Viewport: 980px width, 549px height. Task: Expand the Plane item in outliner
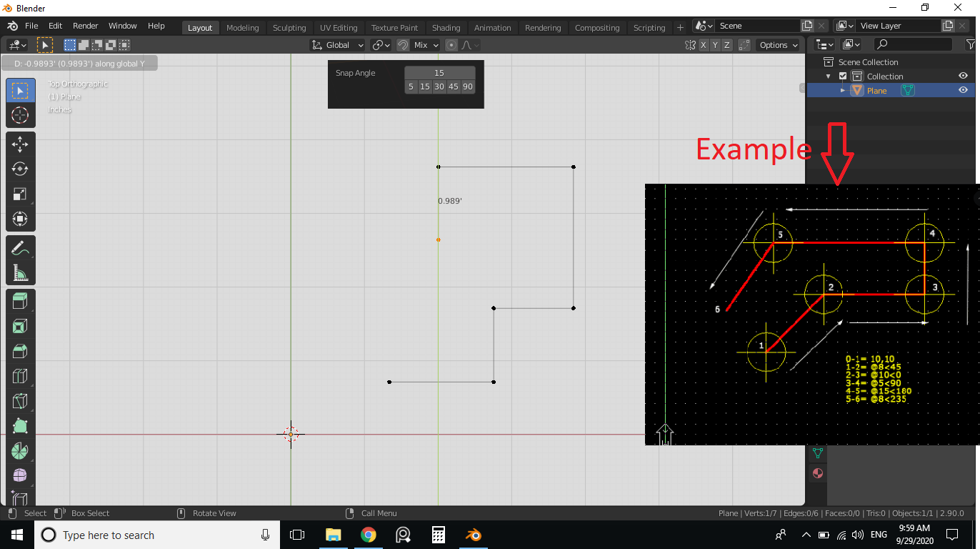843,90
